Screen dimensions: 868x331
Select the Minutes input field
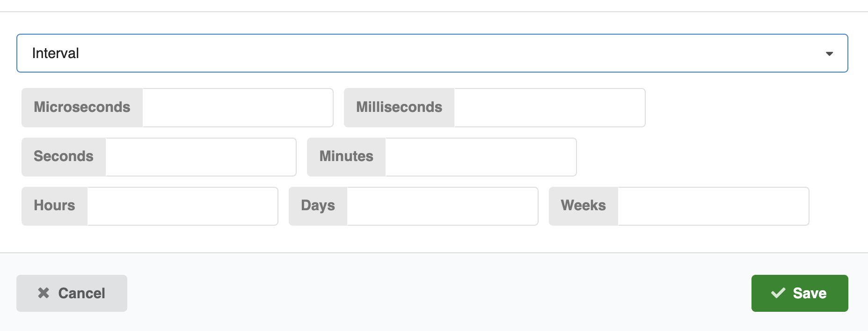tap(481, 157)
